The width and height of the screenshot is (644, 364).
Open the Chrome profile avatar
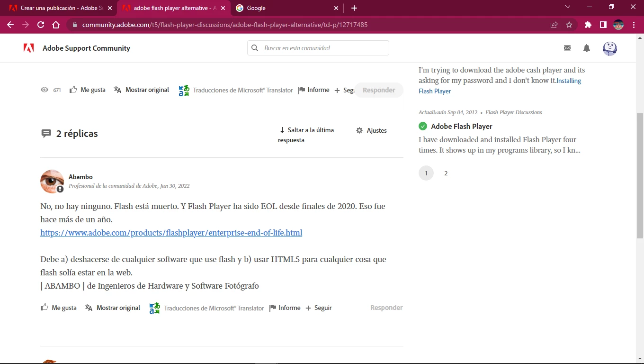click(x=618, y=25)
